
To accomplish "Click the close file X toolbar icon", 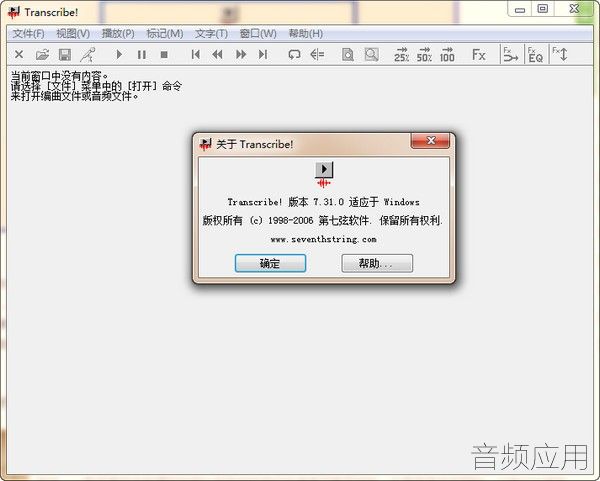I will pos(19,55).
